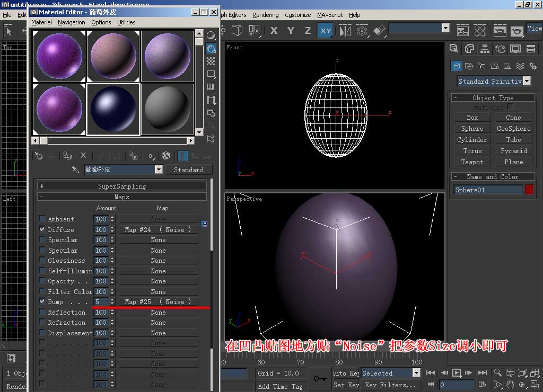This screenshot has width=543, height=392.
Task: Open the Hierarchy command panel tab
Action: click(x=485, y=49)
